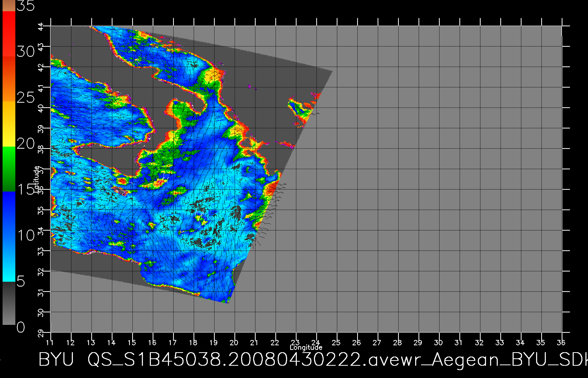Click the longitude axis tick label 30
This screenshot has width=588, height=378.
click(x=438, y=342)
